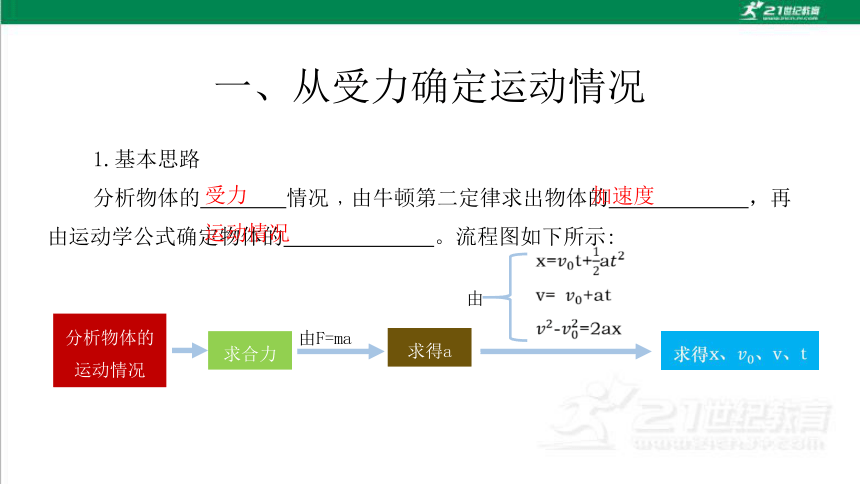Select the blue box 求得x、v0、v、t

tap(740, 350)
